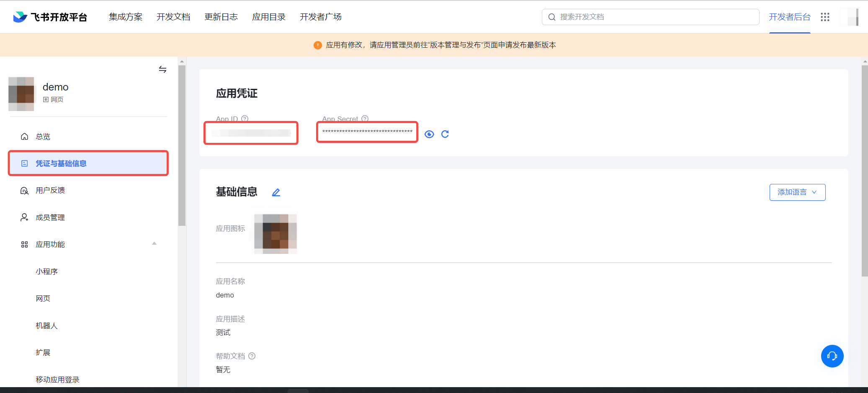Click the help icon beside App Secret

click(365, 119)
